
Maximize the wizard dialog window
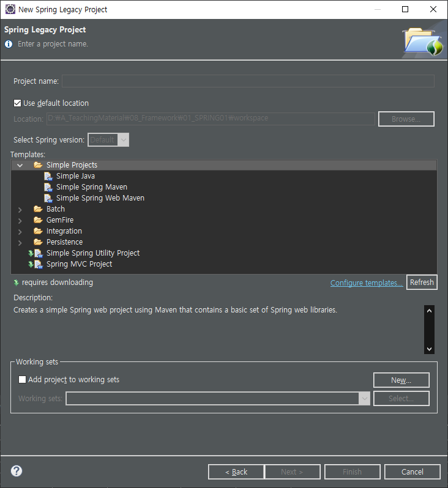coord(405,9)
